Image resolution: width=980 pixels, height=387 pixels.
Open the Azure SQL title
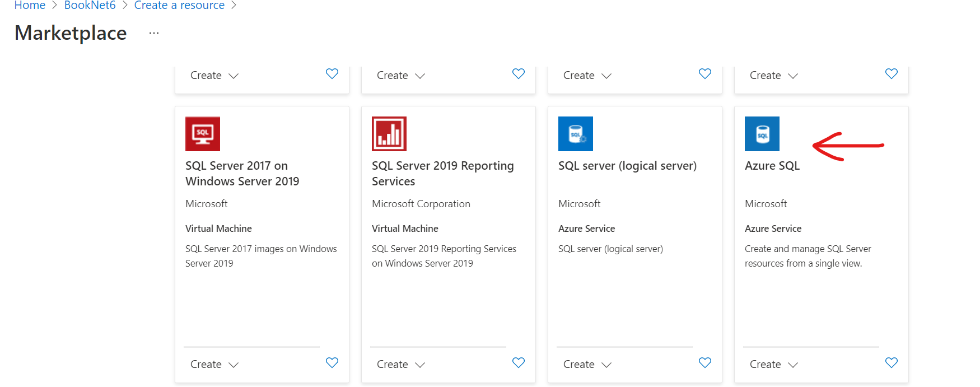click(x=772, y=166)
